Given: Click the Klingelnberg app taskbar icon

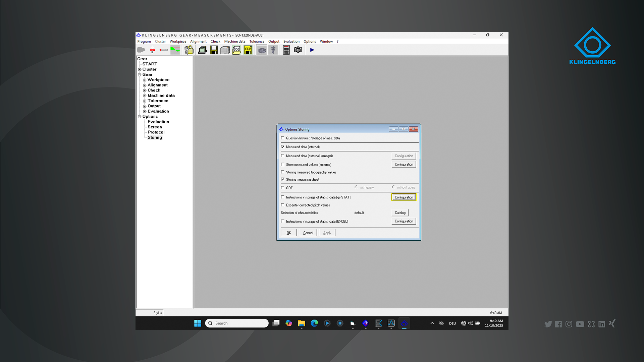Looking at the screenshot, I should pos(404,323).
